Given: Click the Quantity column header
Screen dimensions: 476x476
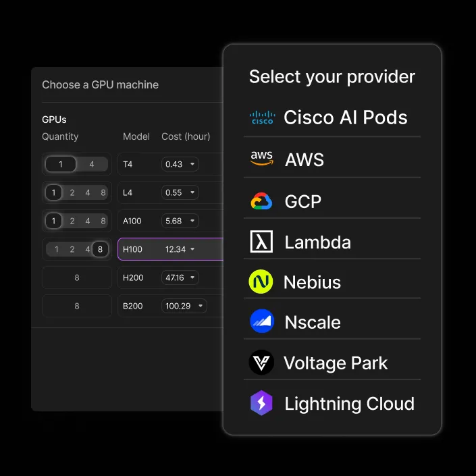Looking at the screenshot, I should 60,136.
